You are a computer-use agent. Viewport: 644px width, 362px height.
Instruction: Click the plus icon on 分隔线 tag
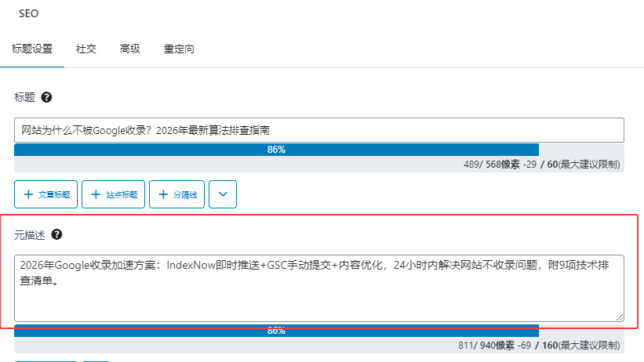pyautogui.click(x=163, y=194)
